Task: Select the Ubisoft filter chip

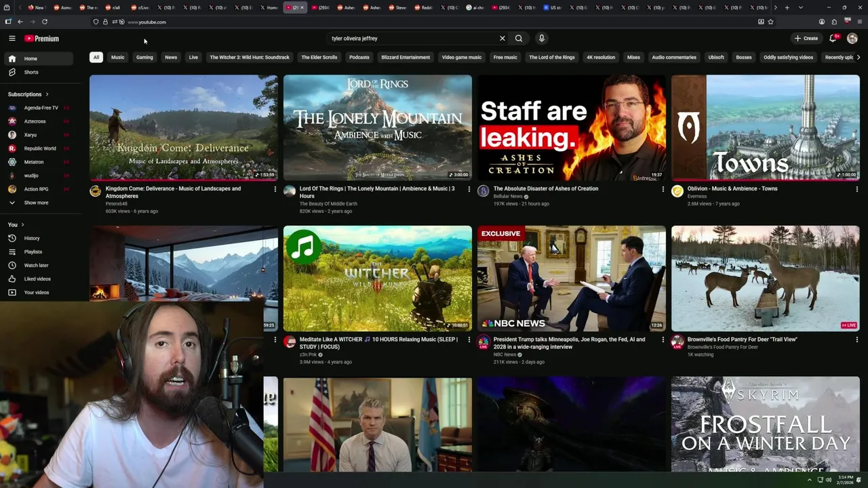Action: (x=716, y=57)
